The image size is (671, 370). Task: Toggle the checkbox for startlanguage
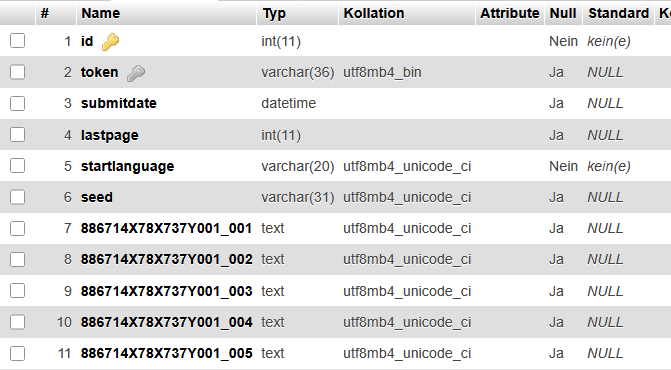click(x=18, y=166)
